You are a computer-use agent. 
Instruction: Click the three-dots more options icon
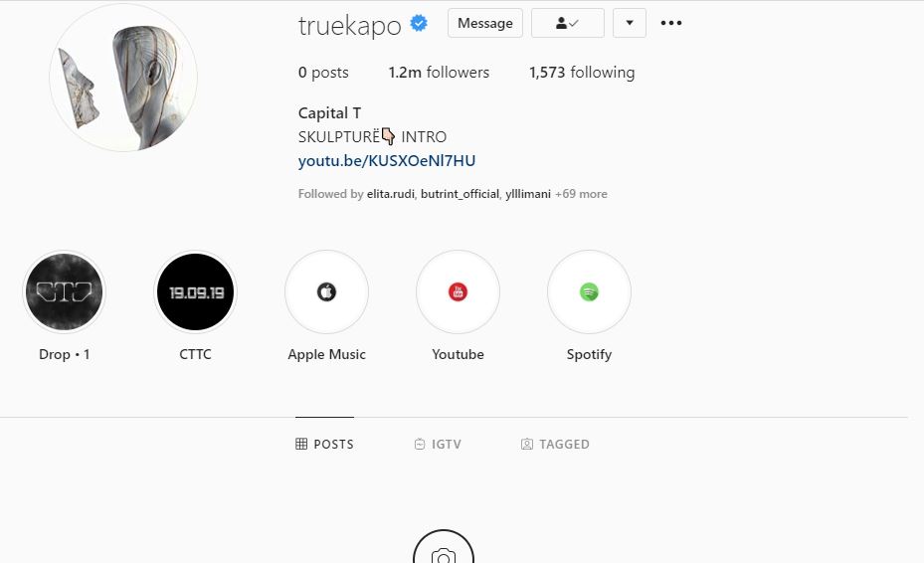[x=671, y=23]
